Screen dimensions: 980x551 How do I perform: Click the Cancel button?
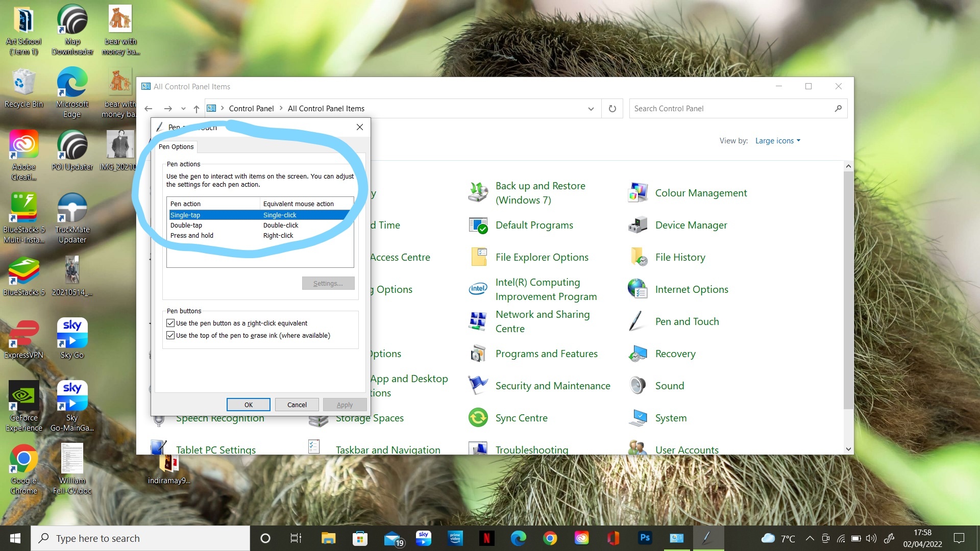[297, 405]
